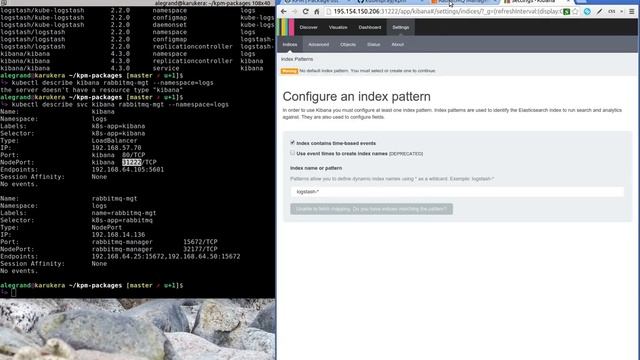Toggle 'Use event times to create index names'
Screen dimensions: 640x360
[x=292, y=153]
